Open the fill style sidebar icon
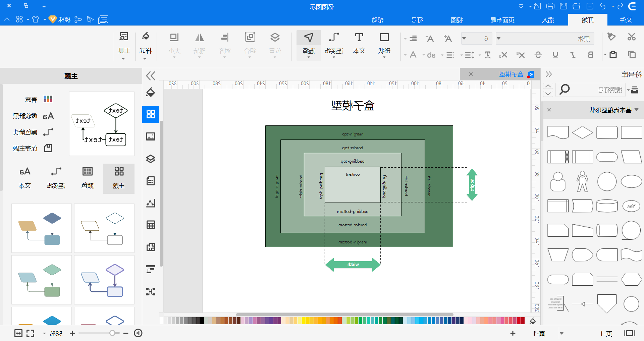This screenshot has width=644, height=341. (151, 93)
